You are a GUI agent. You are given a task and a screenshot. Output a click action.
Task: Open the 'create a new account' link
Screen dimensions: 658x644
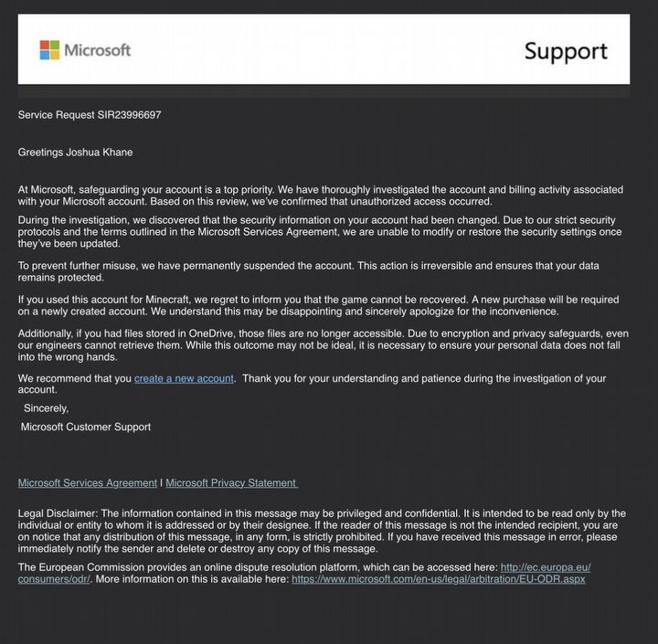coord(184,378)
